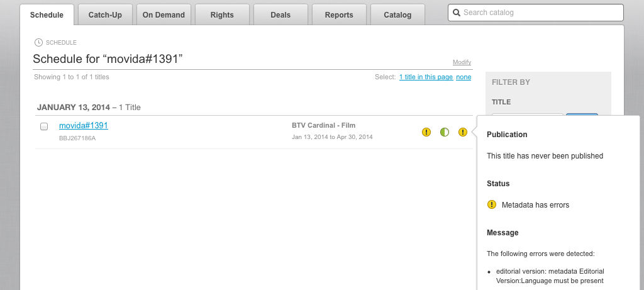644x290 pixels.
Task: Click the yellow warning icon nearest the popup arrow
Action: pos(463,132)
